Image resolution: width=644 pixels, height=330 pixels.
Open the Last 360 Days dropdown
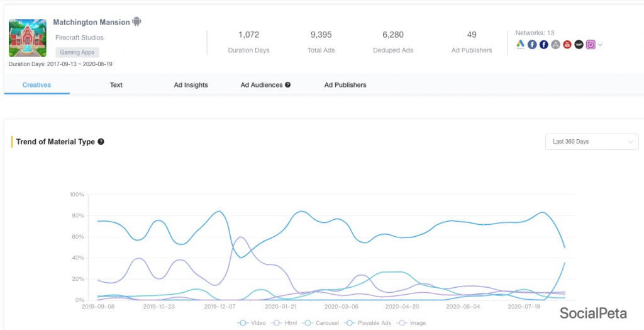pyautogui.click(x=592, y=142)
